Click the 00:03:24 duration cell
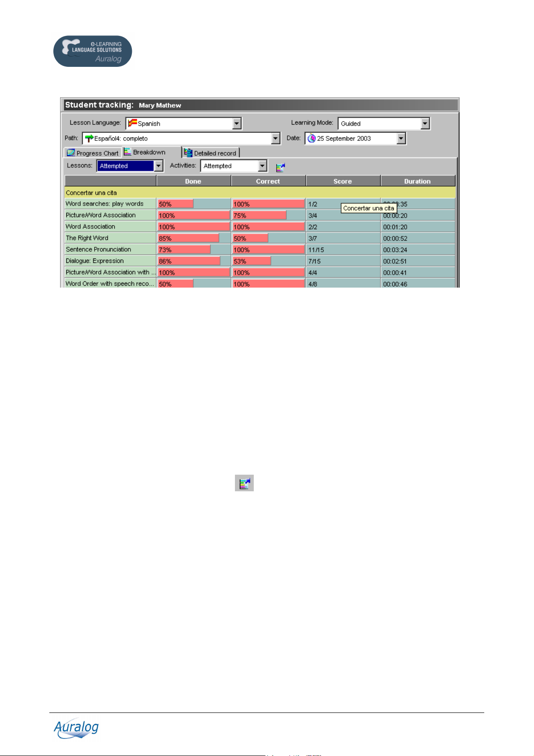 (418, 250)
